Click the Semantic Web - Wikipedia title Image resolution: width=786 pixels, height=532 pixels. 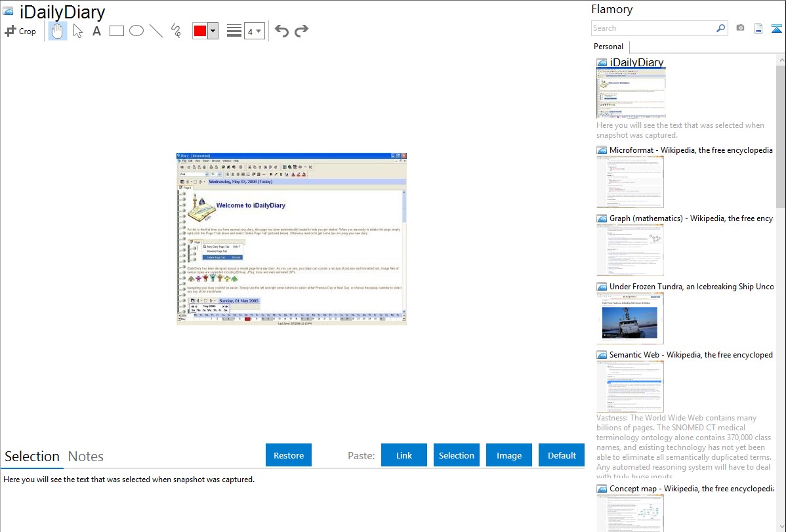click(x=691, y=354)
